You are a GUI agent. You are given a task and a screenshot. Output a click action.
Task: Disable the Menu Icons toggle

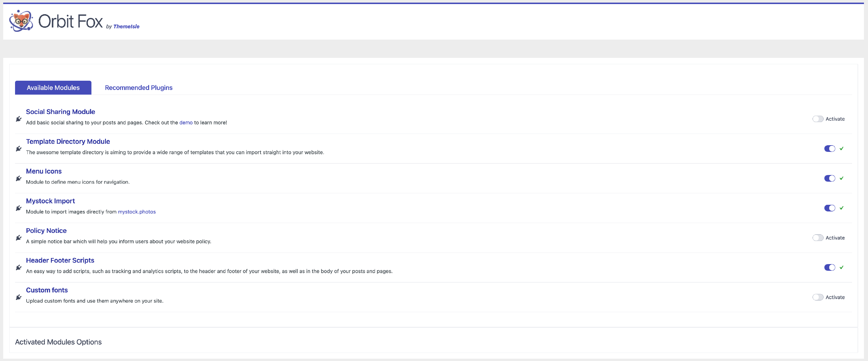(830, 178)
